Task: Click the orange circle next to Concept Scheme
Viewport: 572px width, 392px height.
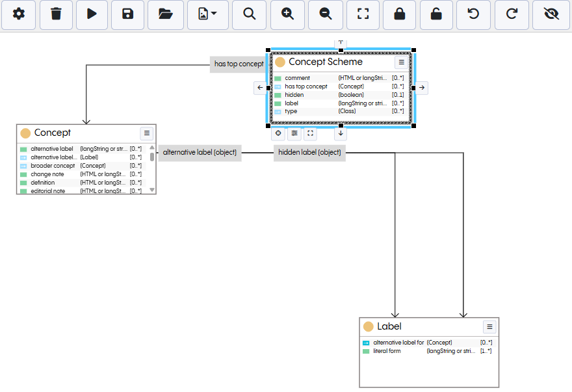Action: point(279,62)
